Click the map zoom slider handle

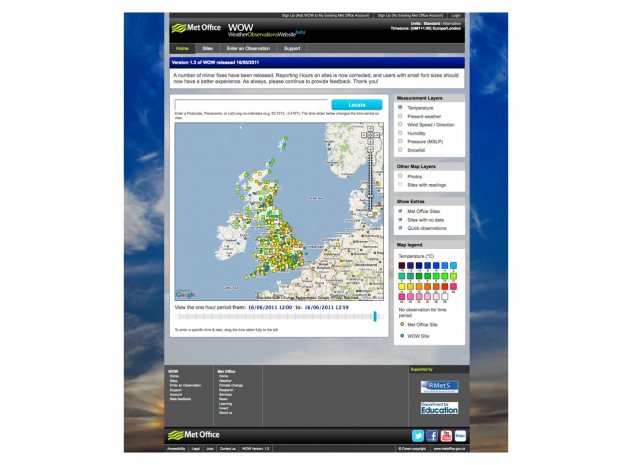click(x=370, y=196)
